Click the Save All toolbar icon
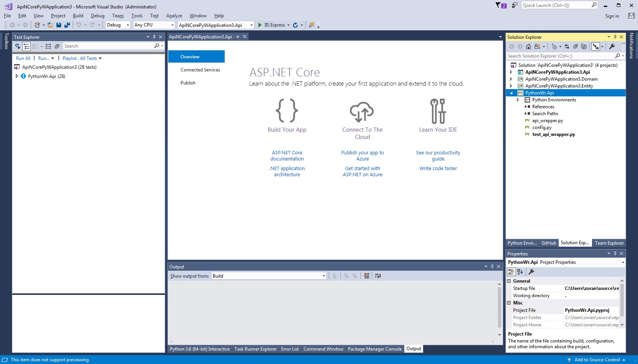Viewport: 638px width, 364px height. click(67, 25)
